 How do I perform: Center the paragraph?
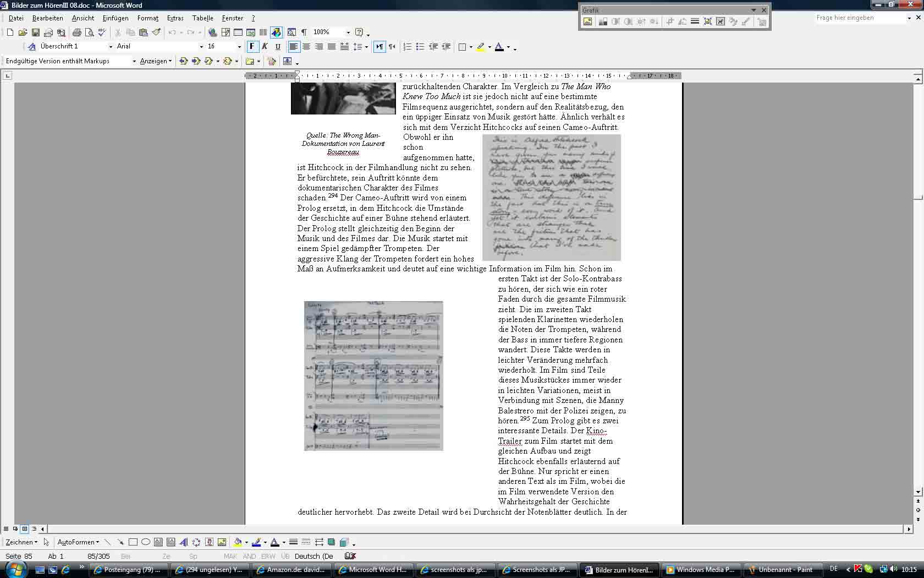(x=306, y=47)
